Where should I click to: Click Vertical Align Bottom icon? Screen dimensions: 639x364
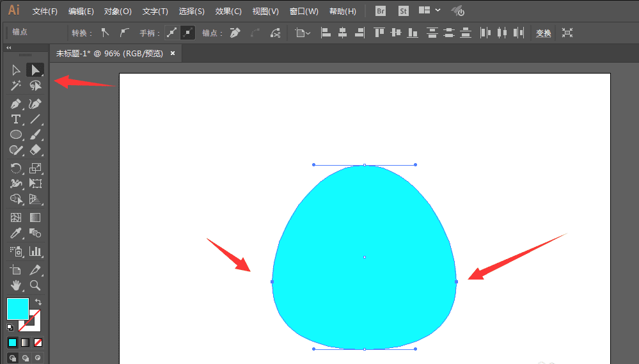413,33
